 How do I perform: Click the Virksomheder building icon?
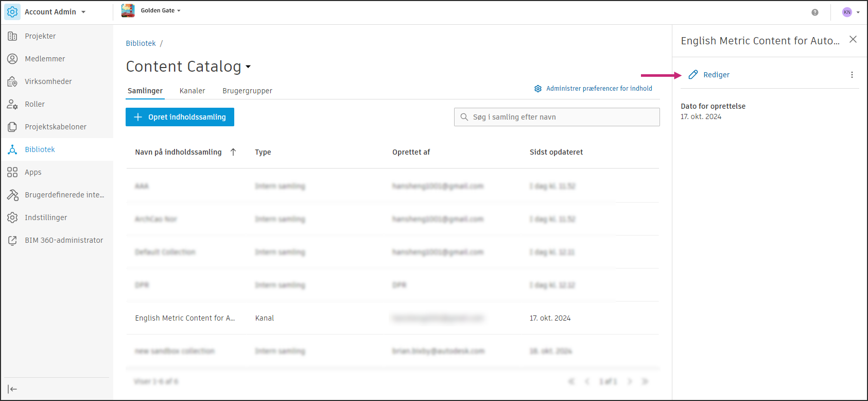12,81
